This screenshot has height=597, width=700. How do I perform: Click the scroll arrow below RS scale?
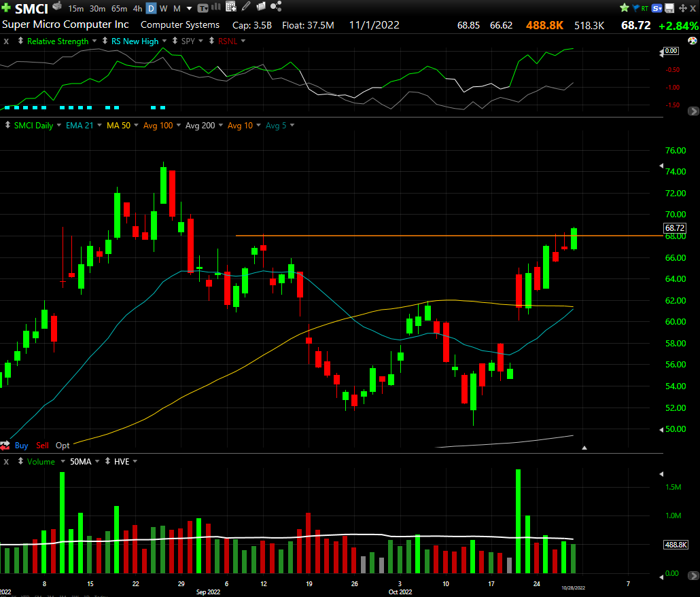(x=693, y=111)
